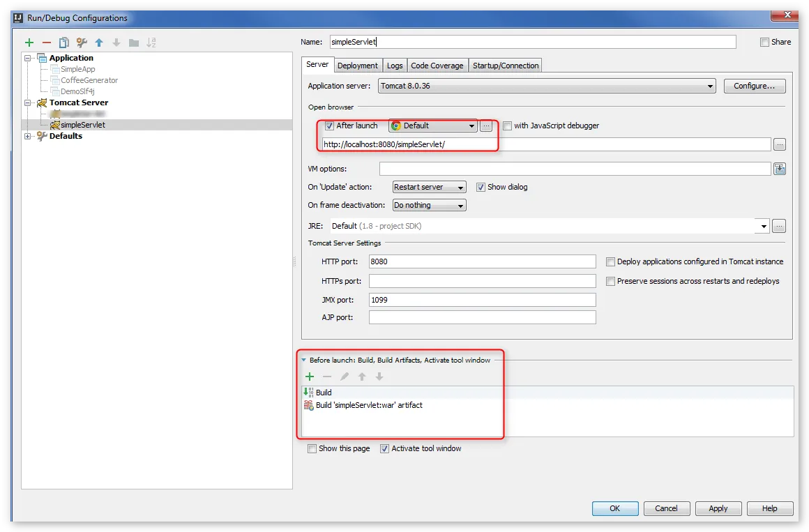Expand the VM options editor icon
The image size is (809, 532).
780,169
